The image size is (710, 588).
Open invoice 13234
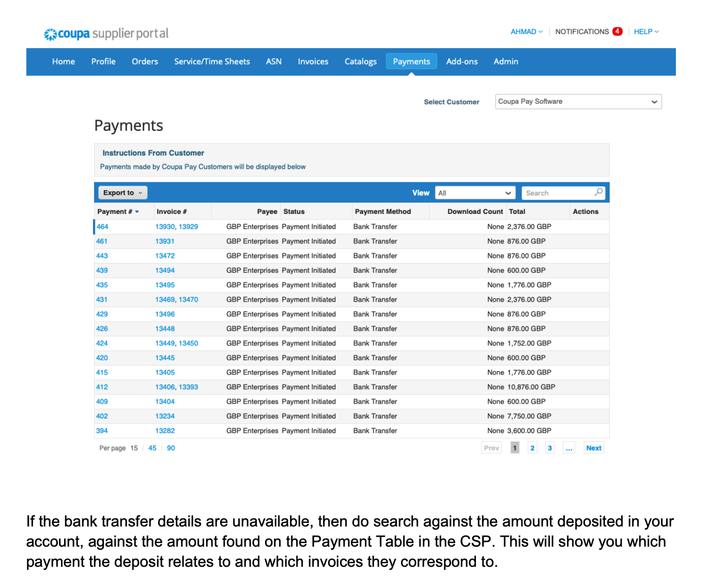coord(165,416)
